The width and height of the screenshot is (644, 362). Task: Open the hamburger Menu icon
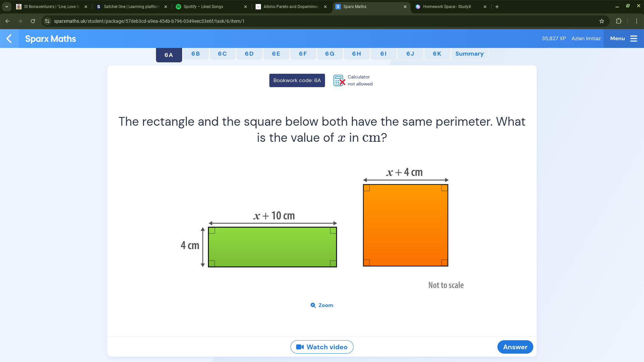(634, 39)
